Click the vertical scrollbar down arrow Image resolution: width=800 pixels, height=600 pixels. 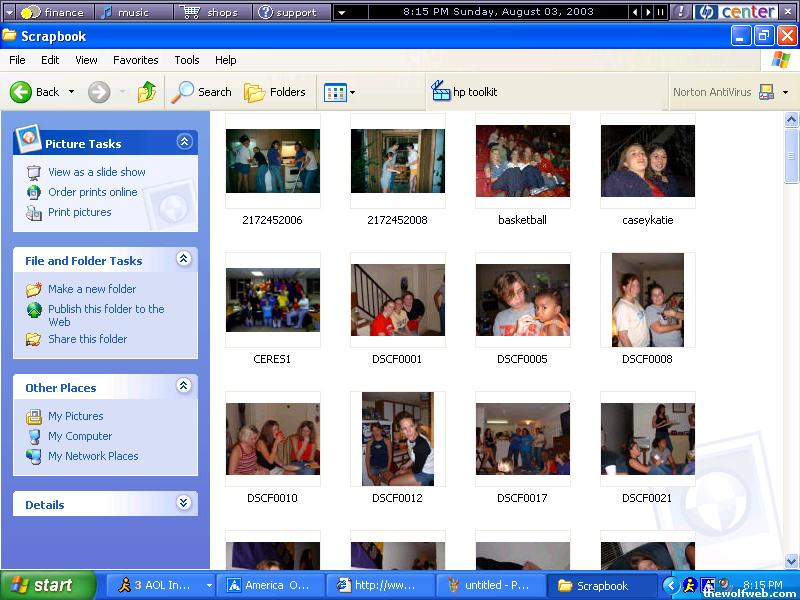pyautogui.click(x=791, y=562)
